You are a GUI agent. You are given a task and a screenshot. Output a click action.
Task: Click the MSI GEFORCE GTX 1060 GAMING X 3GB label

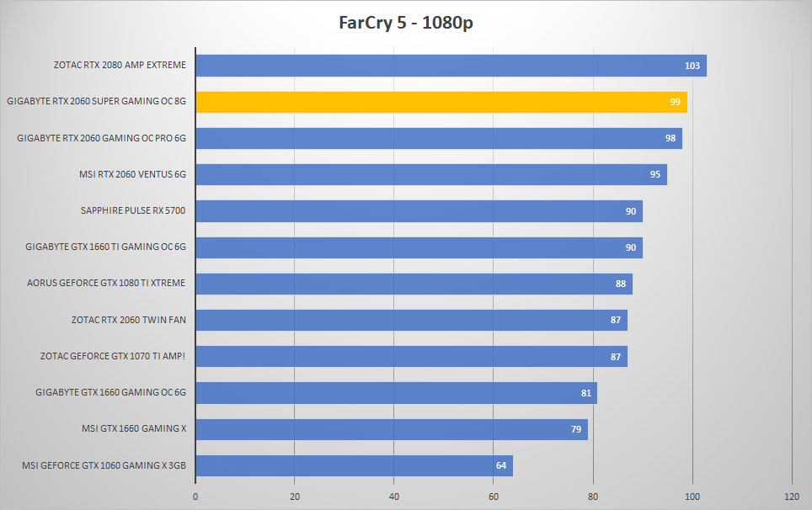(x=104, y=465)
